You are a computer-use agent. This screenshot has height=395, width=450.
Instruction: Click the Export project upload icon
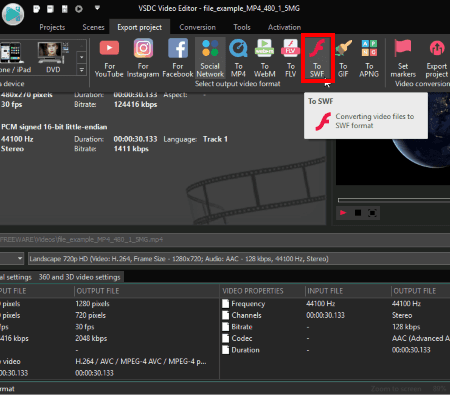[x=437, y=58]
